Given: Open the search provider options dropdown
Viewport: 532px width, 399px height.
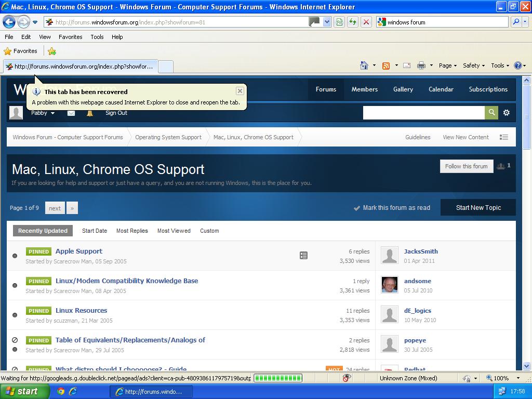Looking at the screenshot, I should [x=525, y=22].
